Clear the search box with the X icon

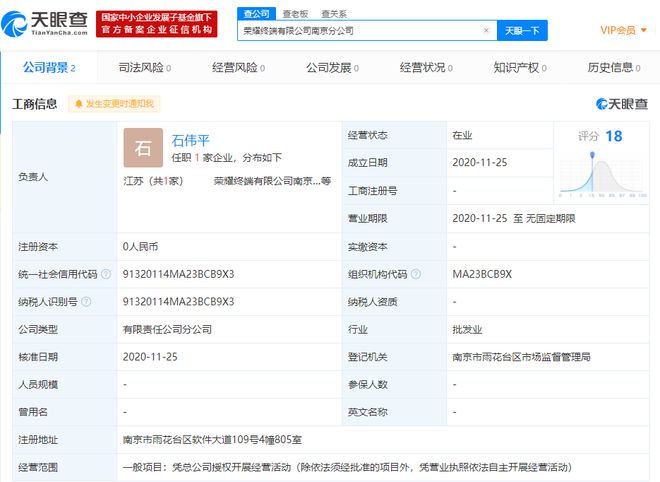tap(486, 31)
